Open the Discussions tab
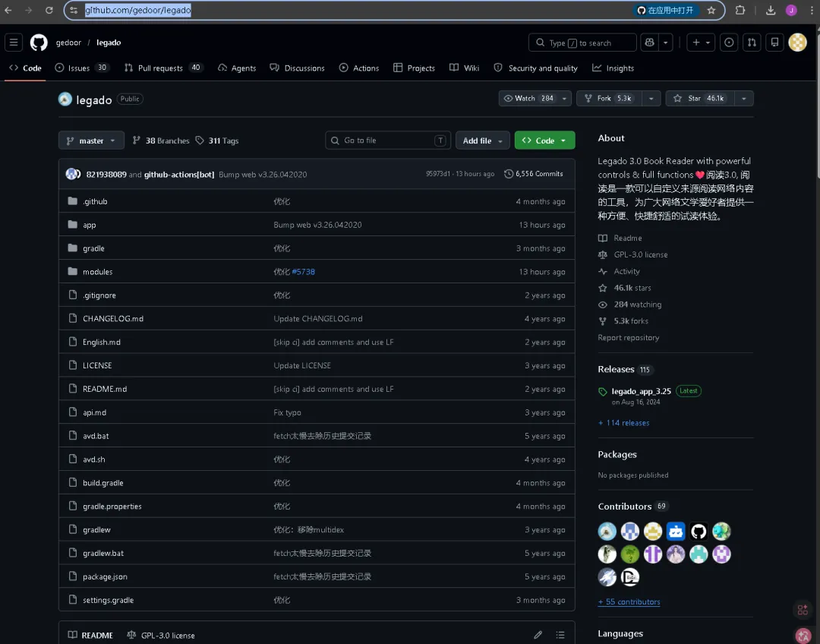The image size is (820, 644). tap(297, 68)
